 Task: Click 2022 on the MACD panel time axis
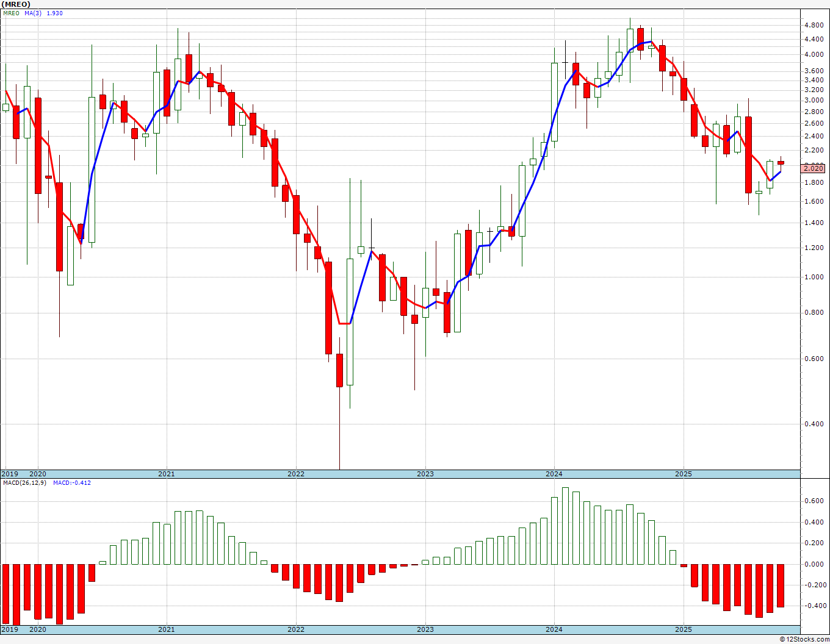[x=296, y=630]
